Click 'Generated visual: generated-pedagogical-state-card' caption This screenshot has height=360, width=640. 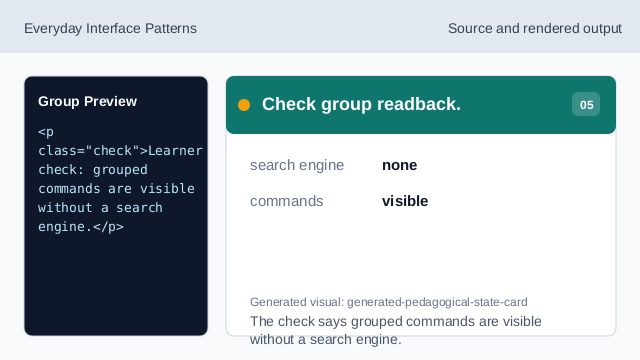click(x=389, y=302)
